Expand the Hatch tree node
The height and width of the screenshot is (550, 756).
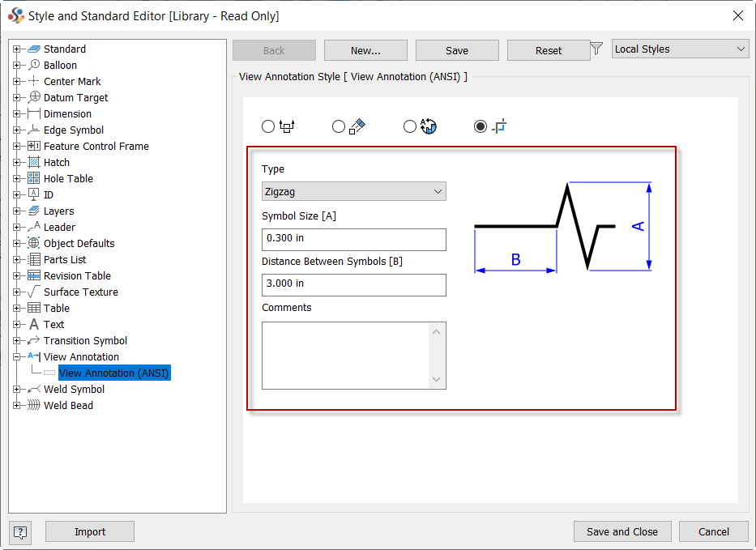click(16, 163)
